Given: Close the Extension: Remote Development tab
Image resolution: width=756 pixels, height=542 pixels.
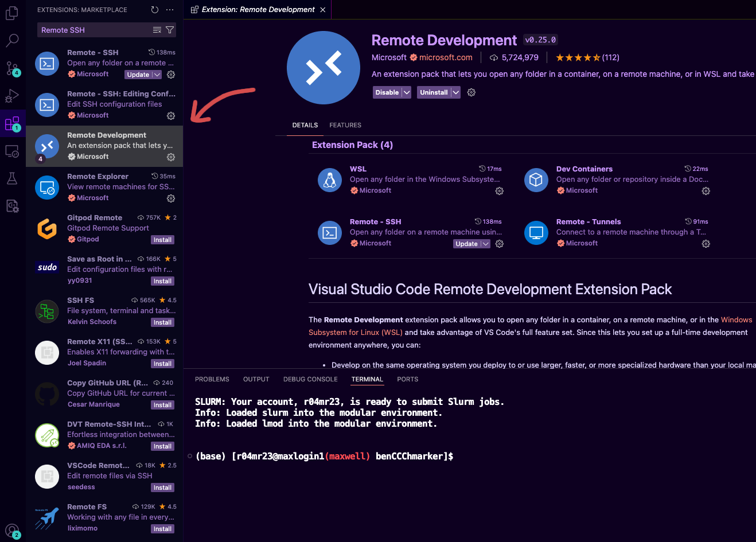Looking at the screenshot, I should (x=323, y=10).
